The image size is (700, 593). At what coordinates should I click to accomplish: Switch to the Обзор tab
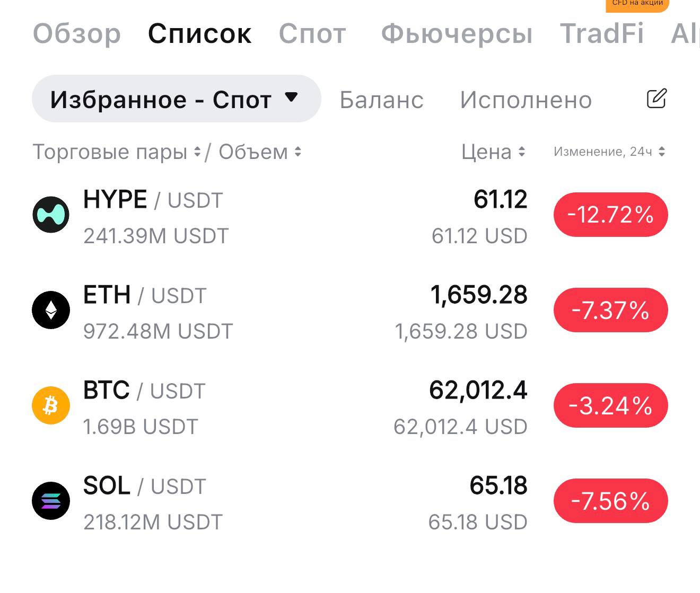click(77, 34)
